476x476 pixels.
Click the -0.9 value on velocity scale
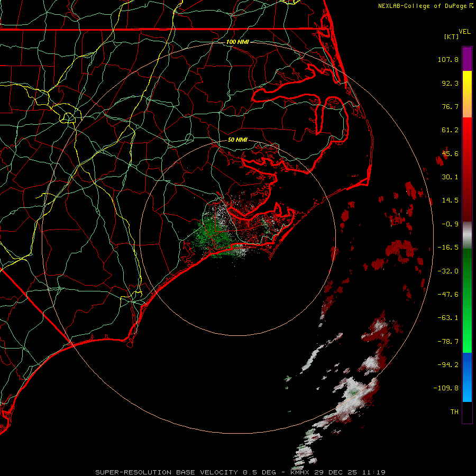450,224
